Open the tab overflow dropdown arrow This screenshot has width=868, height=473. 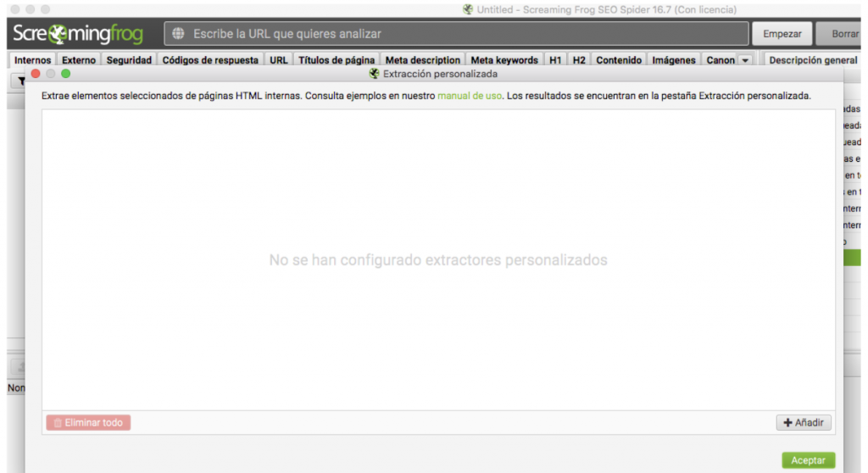tap(745, 60)
